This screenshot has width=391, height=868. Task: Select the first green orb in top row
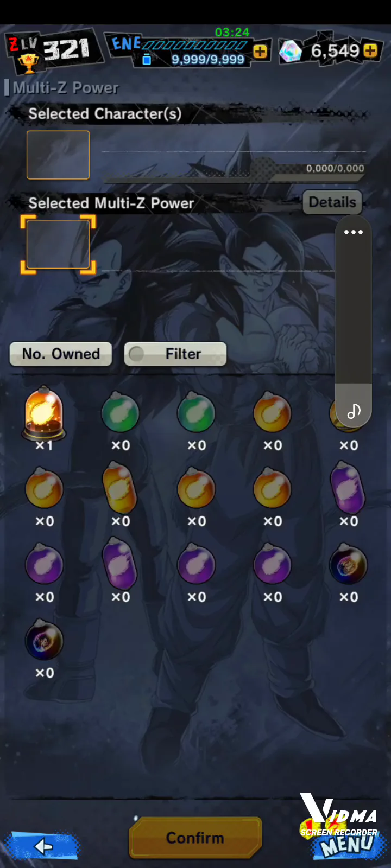click(120, 413)
